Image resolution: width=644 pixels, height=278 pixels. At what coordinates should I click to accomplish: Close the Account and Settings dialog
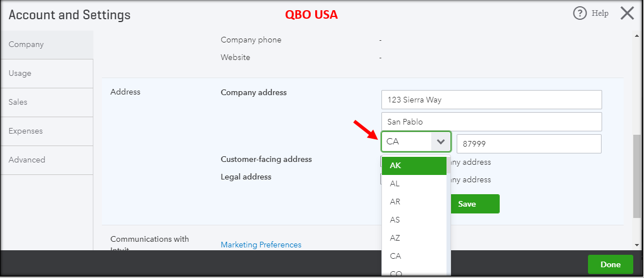tap(627, 14)
